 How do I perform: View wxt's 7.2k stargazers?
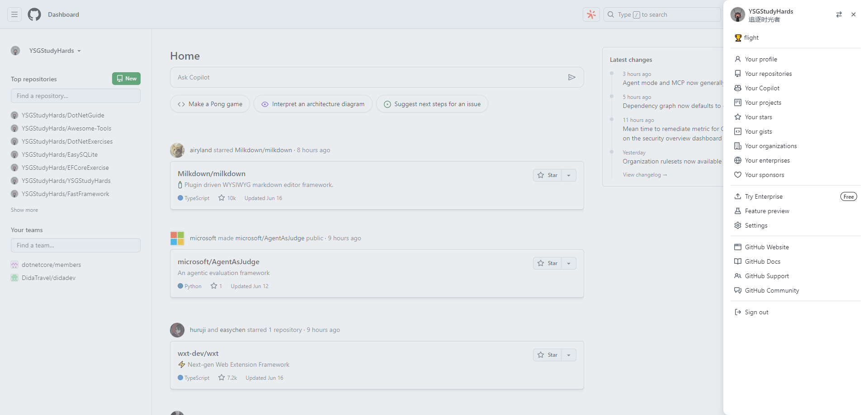pyautogui.click(x=227, y=378)
